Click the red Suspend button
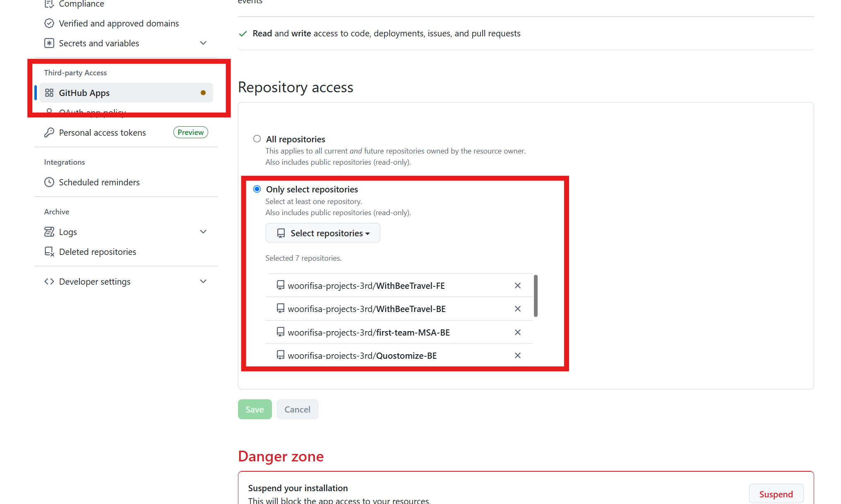 [776, 494]
